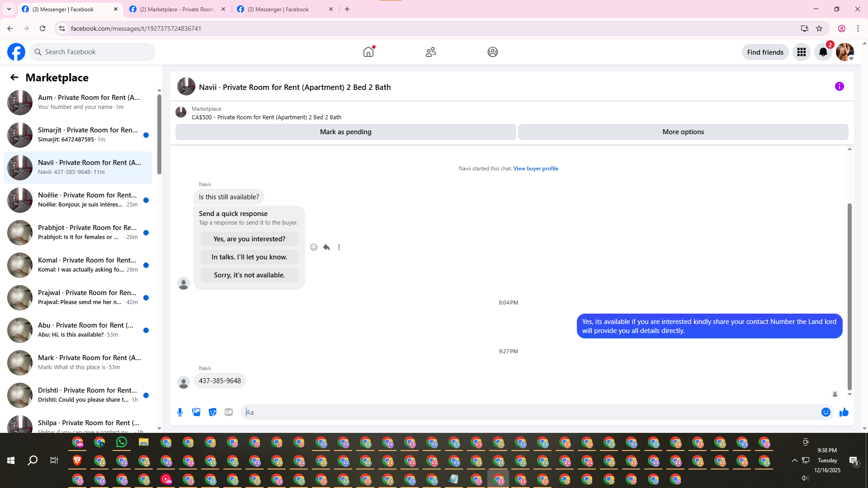868x488 pixels.
Task: Reload the page
Action: click(x=42, y=28)
